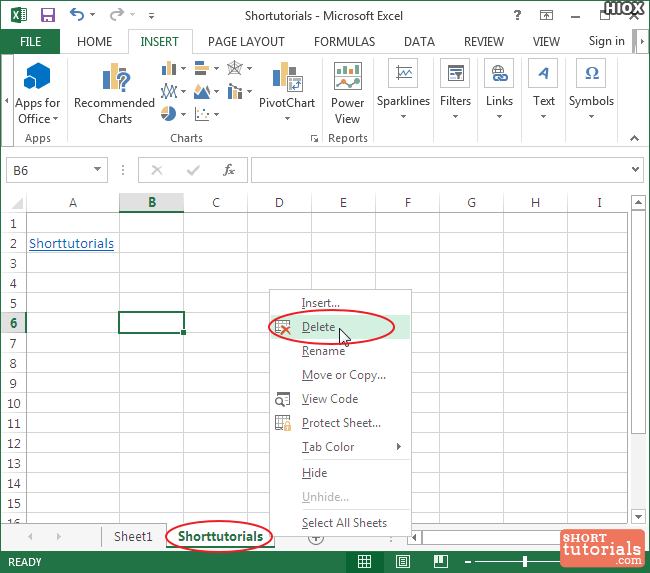Screen dimensions: 650x573
Task: Insert a combo chart
Action: [235, 91]
